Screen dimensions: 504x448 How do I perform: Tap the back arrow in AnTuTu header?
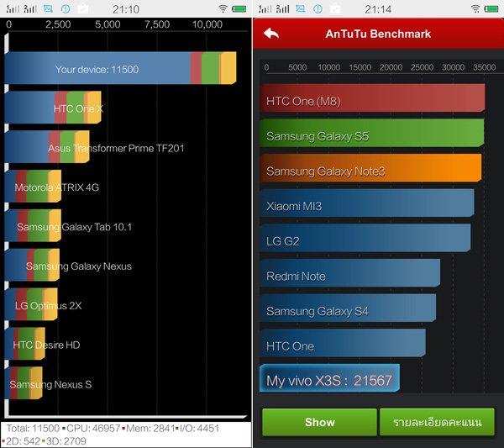pos(271,34)
